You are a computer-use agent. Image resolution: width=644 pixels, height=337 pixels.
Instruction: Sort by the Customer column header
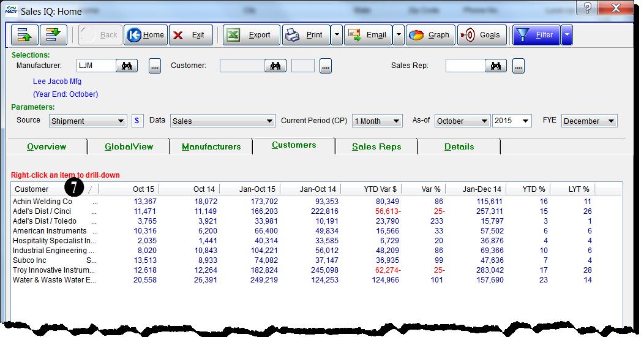pyautogui.click(x=54, y=189)
